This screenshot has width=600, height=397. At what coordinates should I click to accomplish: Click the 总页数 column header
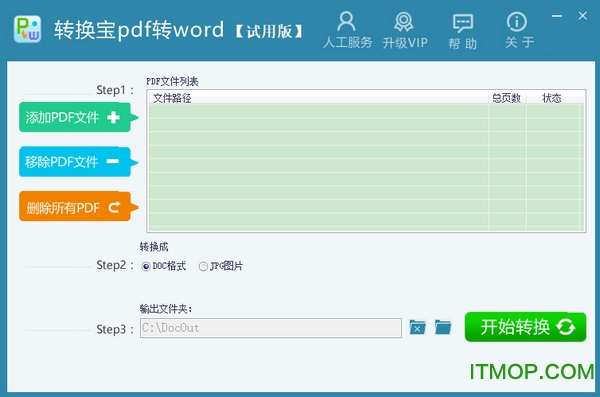coord(507,98)
